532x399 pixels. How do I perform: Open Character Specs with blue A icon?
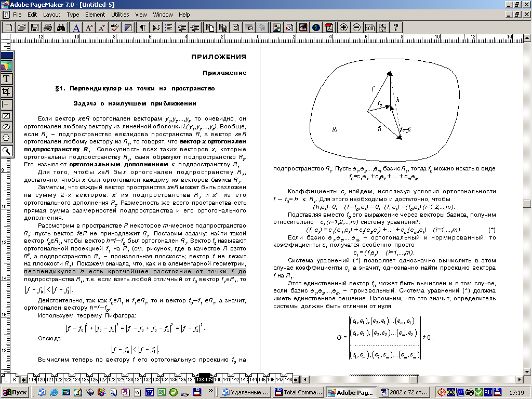point(76,28)
